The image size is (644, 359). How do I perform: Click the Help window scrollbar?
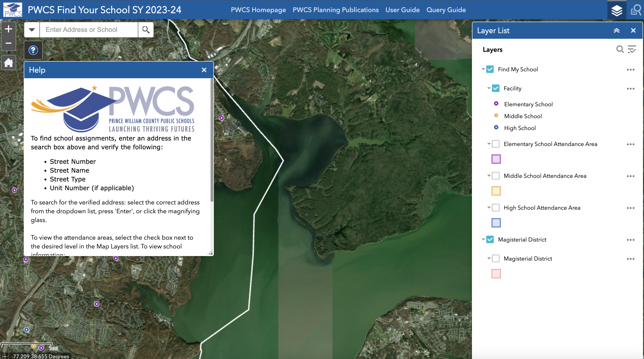pyautogui.click(x=212, y=140)
